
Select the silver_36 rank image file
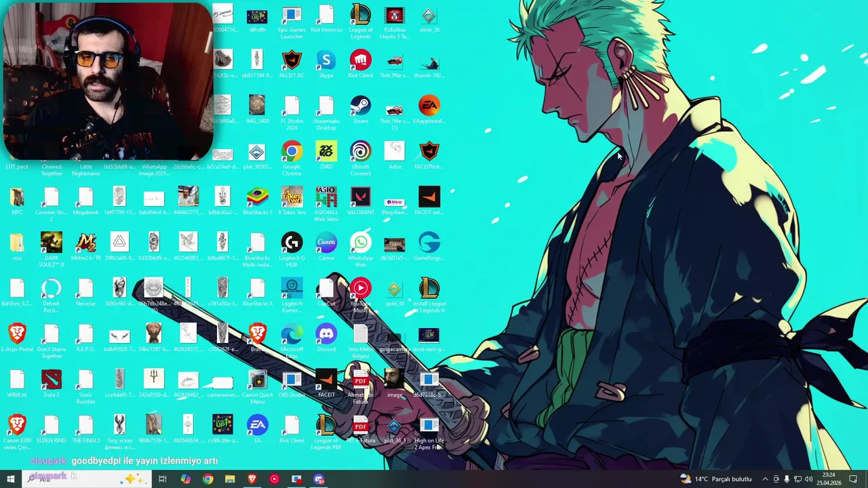pyautogui.click(x=429, y=20)
